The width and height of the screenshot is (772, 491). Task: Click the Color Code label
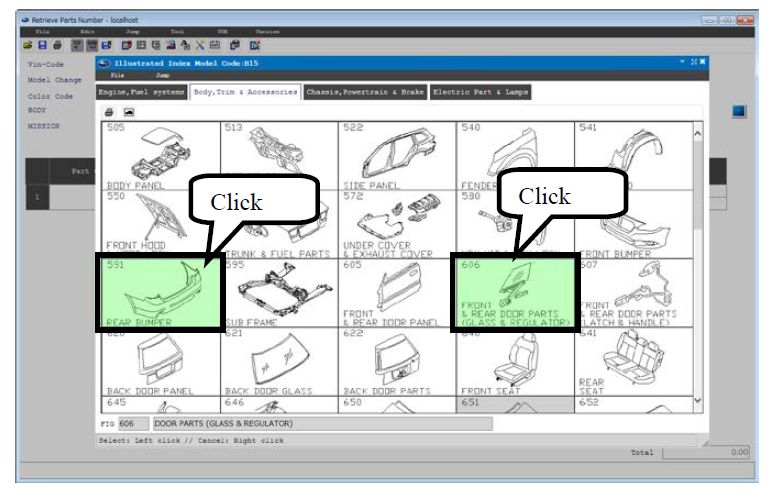pos(50,97)
